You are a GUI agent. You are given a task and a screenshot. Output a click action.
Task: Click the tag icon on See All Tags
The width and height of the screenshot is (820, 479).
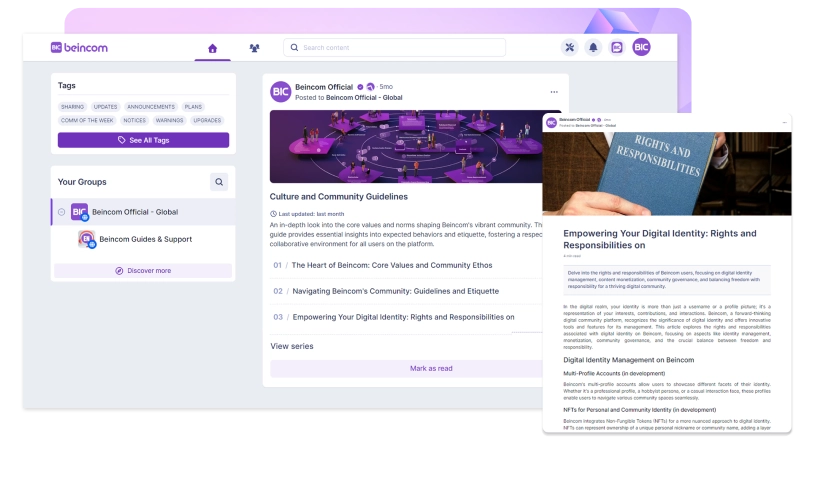[121, 140]
